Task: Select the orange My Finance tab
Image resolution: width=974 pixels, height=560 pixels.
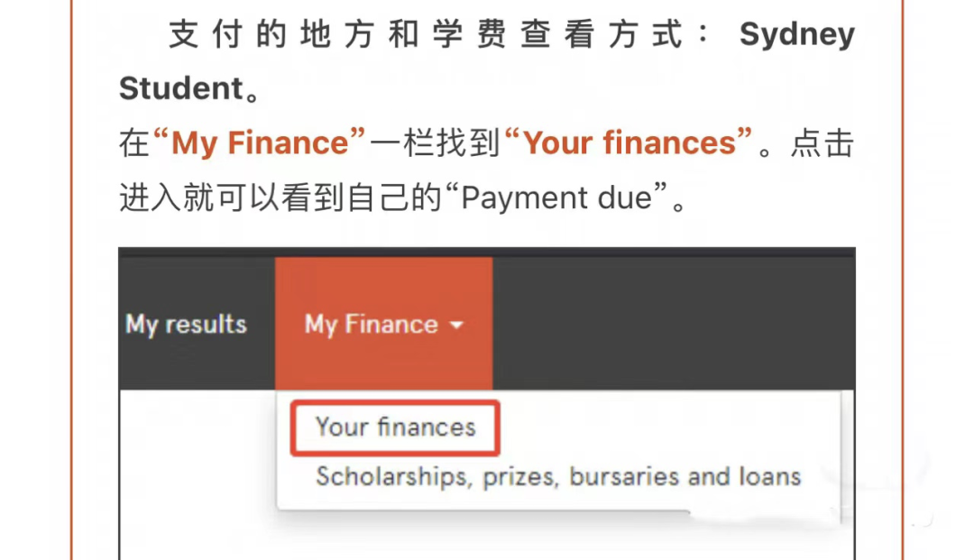Action: (x=383, y=320)
